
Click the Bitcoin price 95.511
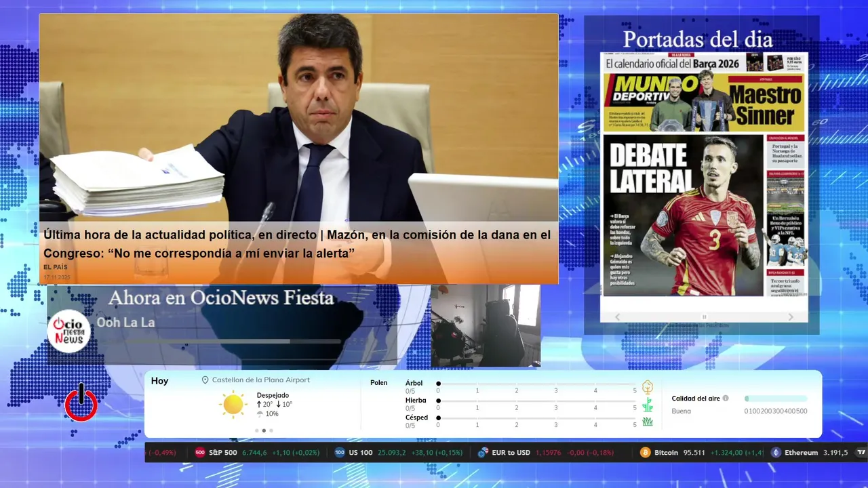(694, 453)
